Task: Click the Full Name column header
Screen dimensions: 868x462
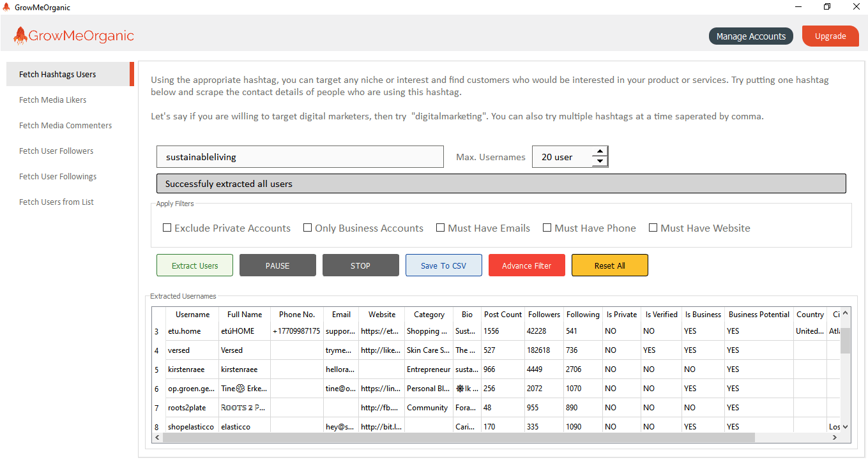Action: pos(245,315)
